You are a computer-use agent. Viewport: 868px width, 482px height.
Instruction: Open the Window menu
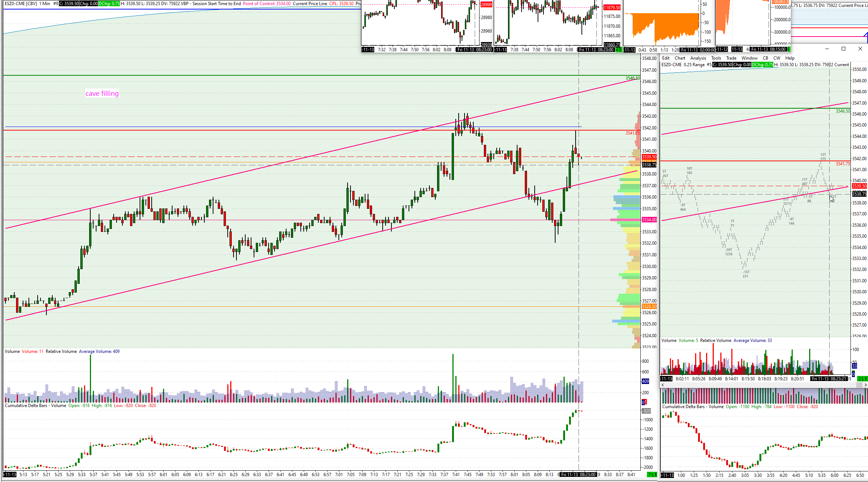click(749, 58)
